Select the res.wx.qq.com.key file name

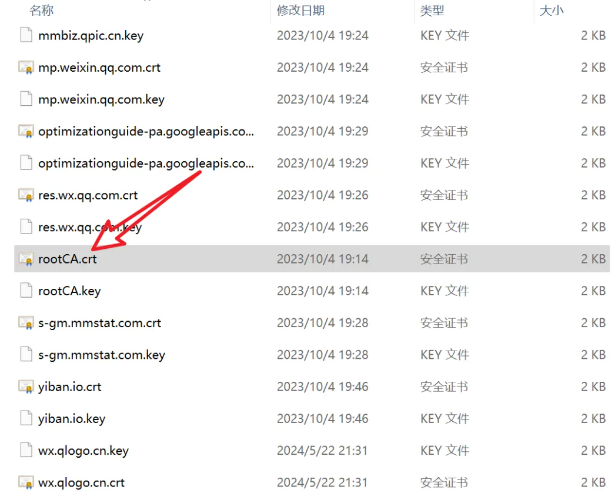(x=89, y=227)
